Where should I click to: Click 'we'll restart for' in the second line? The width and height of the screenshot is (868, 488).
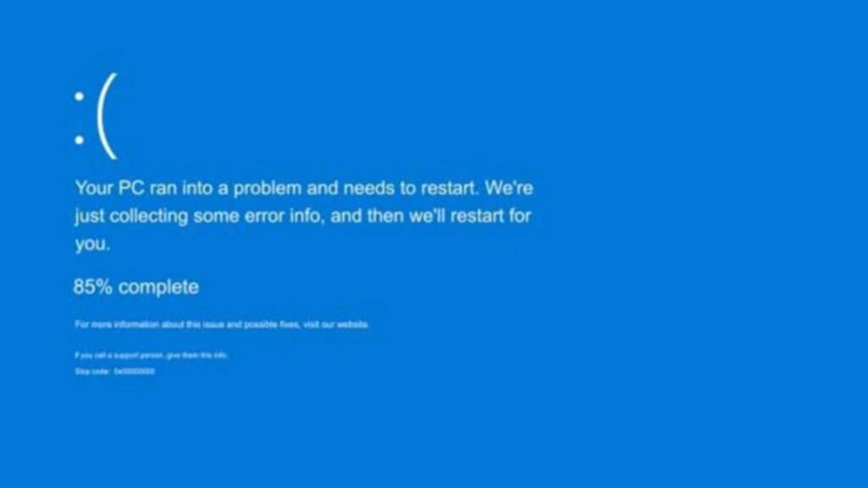tap(470, 215)
